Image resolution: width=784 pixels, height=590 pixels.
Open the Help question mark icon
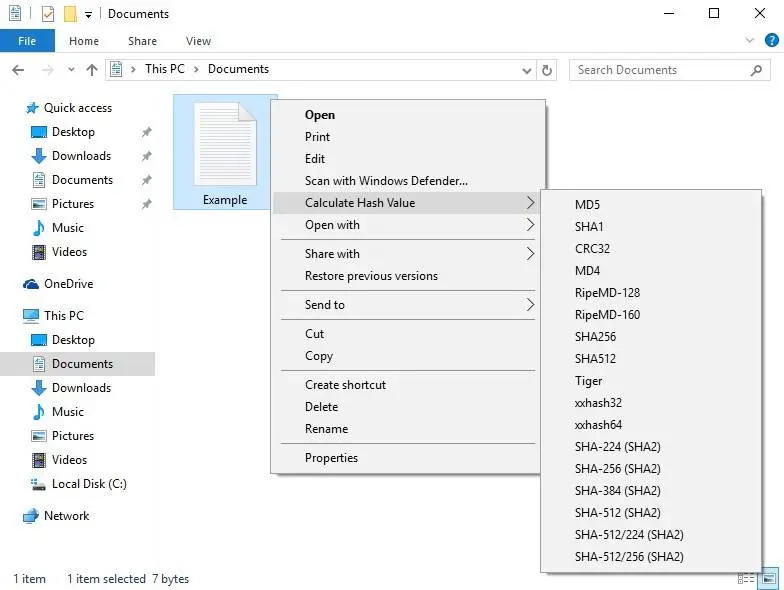click(771, 41)
